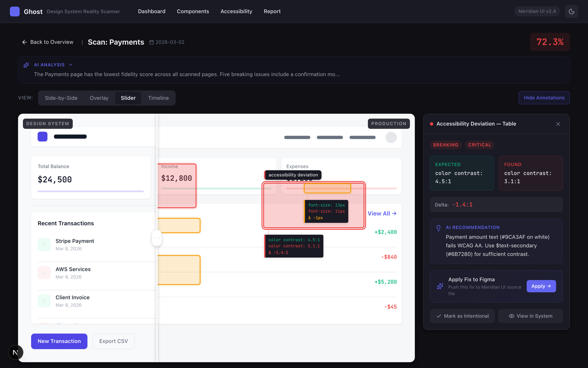Select the accessibility deviation annotation label
Viewport: 588px width, 368px height.
pos(293,175)
